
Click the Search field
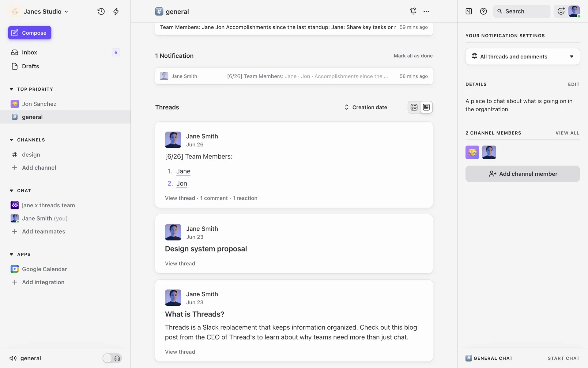(x=521, y=11)
